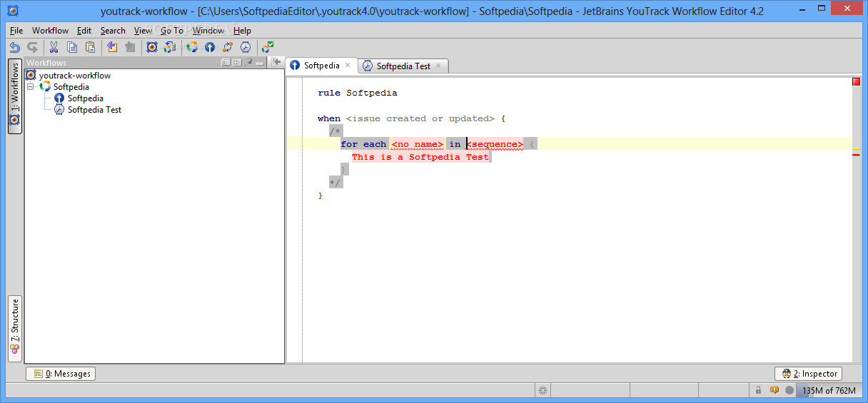Open the File menu
The height and width of the screenshot is (403, 868).
click(16, 31)
